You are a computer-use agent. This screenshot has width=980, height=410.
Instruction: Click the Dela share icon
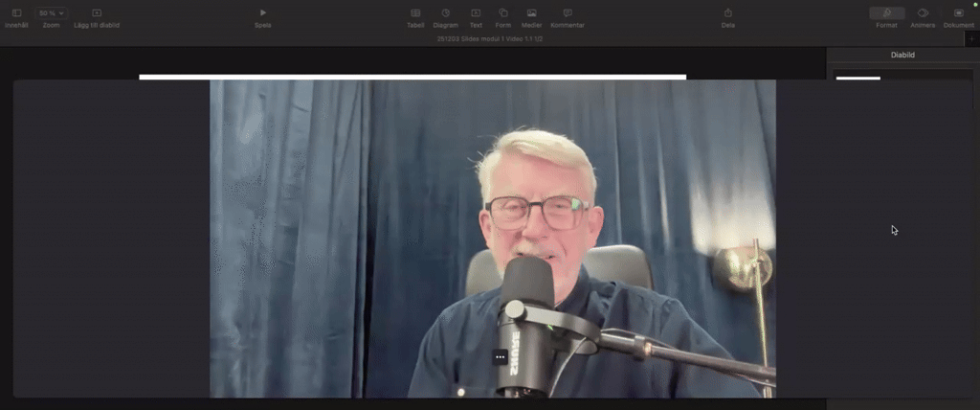[728, 13]
